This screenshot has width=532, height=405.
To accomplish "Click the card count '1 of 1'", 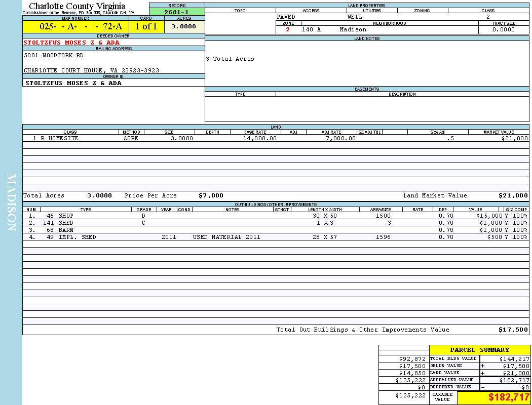I will pos(146,27).
